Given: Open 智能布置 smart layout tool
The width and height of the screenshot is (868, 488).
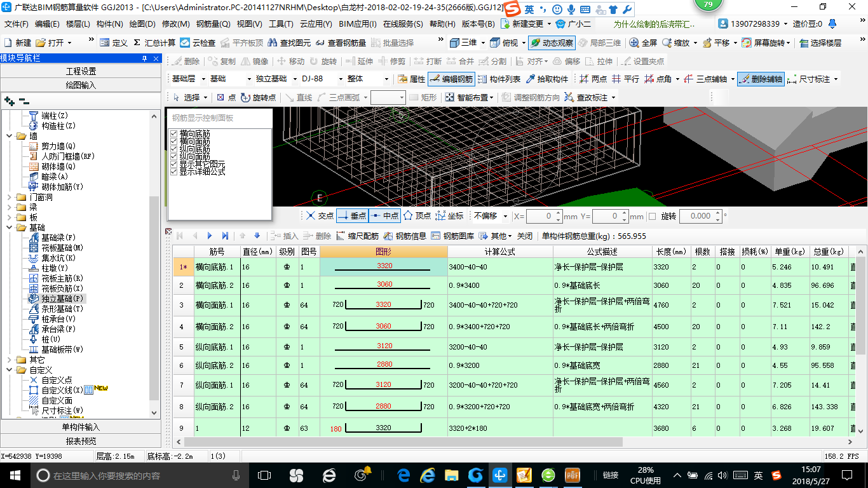Looking at the screenshot, I should (x=470, y=97).
